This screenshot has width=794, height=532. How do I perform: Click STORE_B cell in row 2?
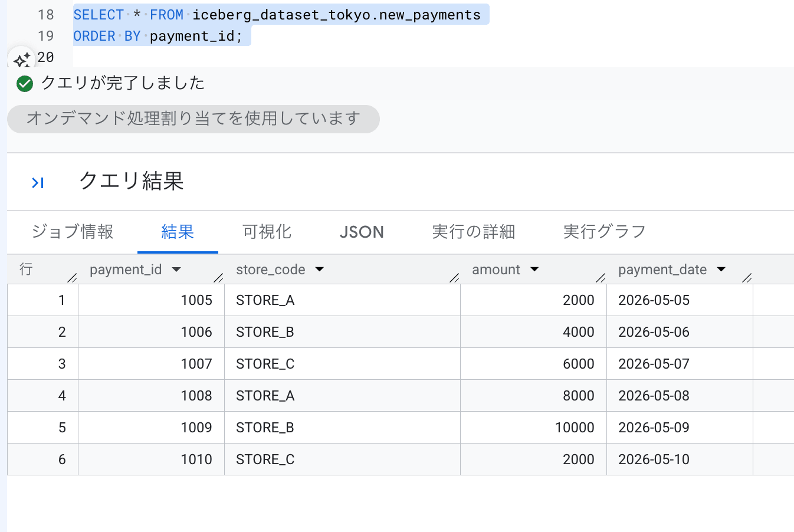click(342, 332)
